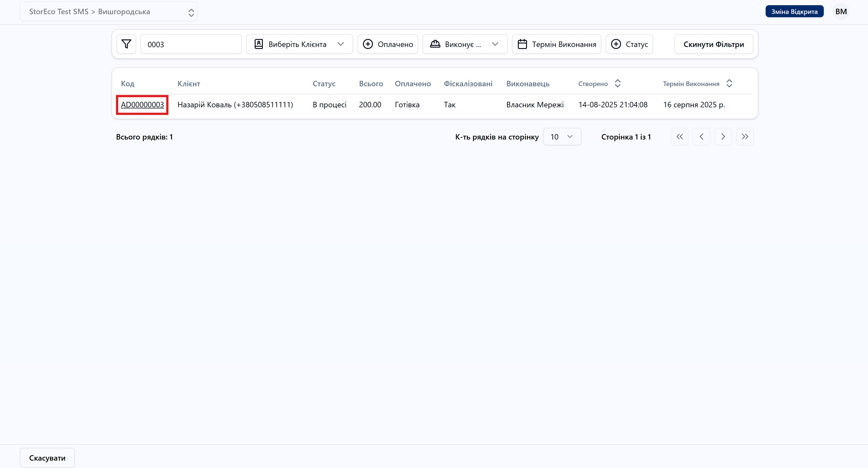Expand the Виконує executor dropdown
This screenshot has width=868, height=468.
(465, 44)
